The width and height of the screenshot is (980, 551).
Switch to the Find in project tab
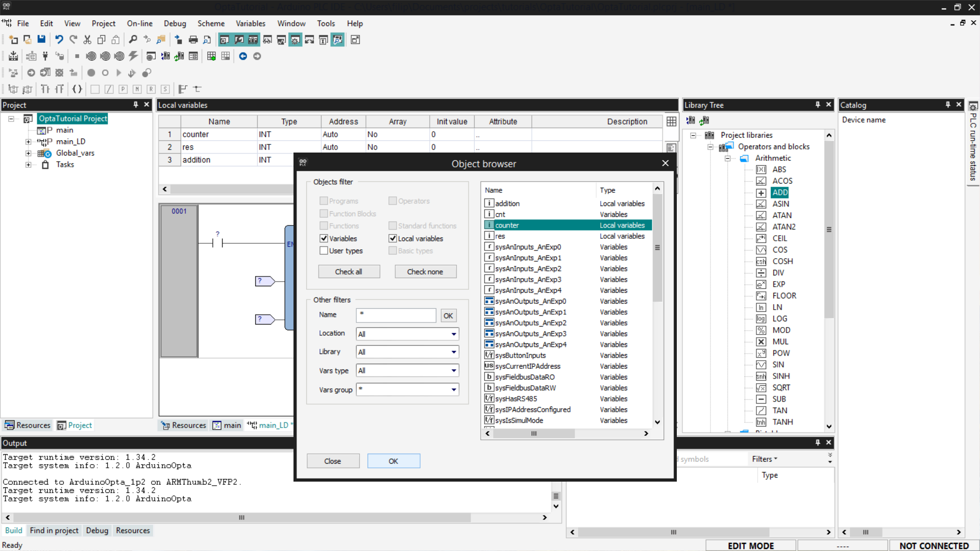(x=54, y=531)
